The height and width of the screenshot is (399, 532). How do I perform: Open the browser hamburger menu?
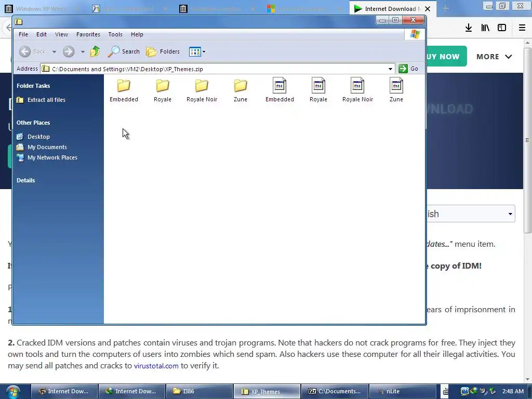pyautogui.click(x=522, y=28)
